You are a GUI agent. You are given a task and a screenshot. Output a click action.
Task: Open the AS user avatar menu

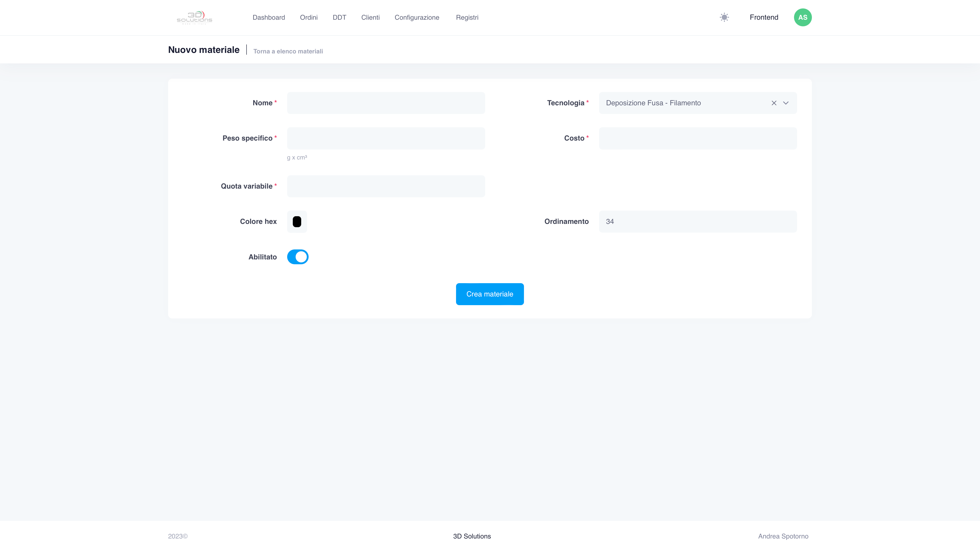pos(803,17)
